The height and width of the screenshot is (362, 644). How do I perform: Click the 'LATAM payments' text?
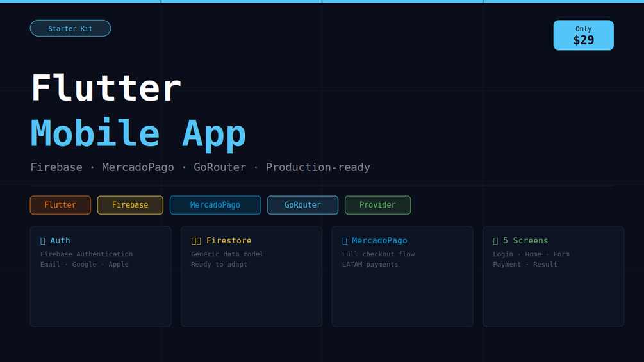click(370, 265)
